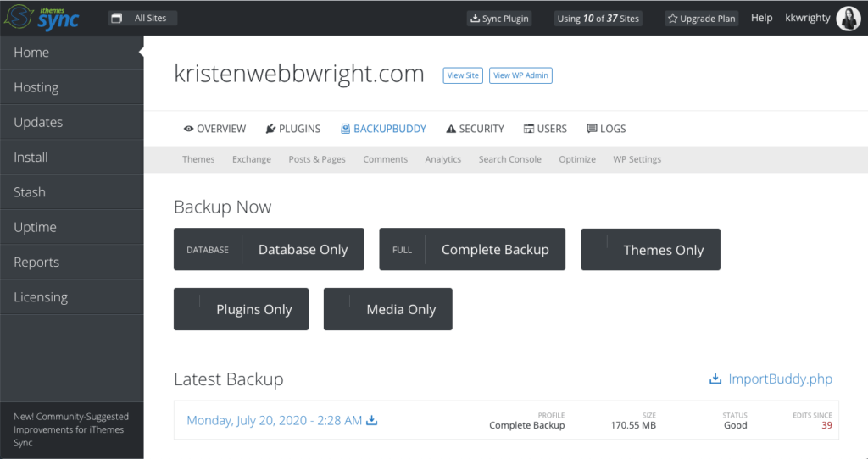The width and height of the screenshot is (868, 459).
Task: Go to Home in the sidebar
Action: 72,53
